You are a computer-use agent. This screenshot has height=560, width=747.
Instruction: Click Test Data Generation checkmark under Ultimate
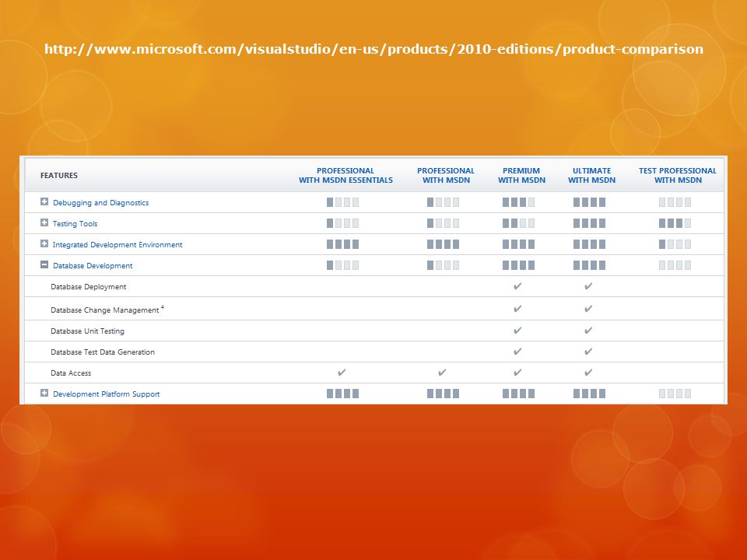coord(588,352)
